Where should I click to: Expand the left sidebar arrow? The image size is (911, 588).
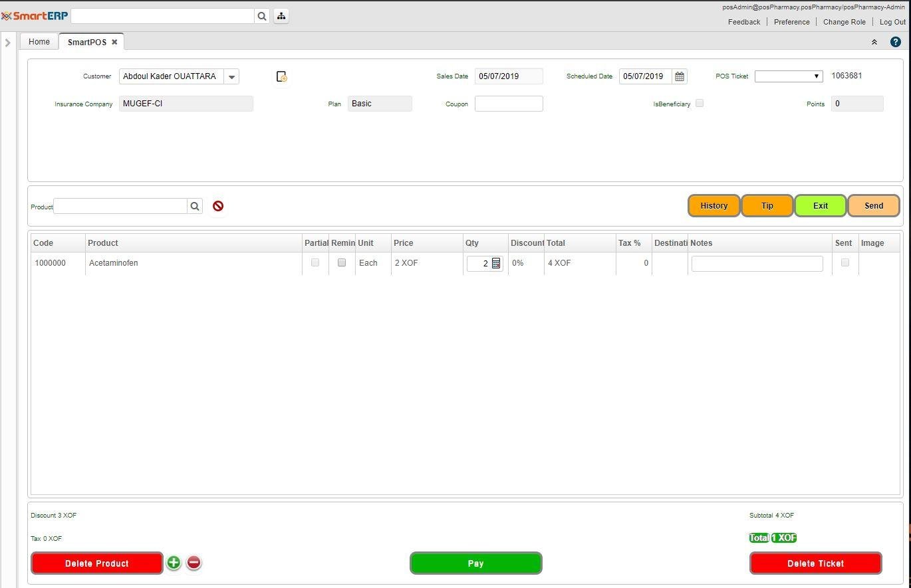[8, 43]
